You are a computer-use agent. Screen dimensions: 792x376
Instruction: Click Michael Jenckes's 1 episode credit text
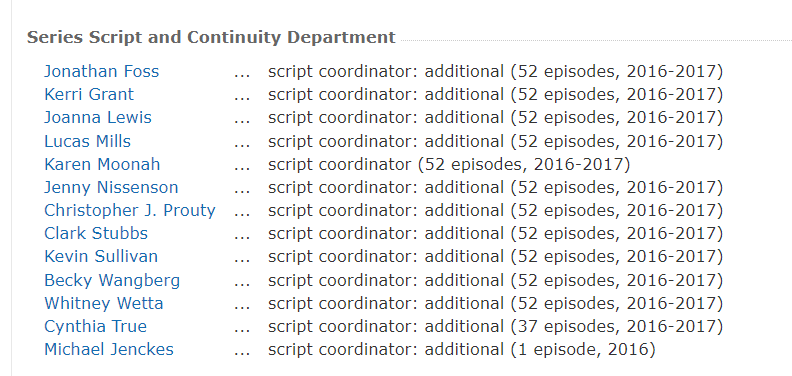(x=462, y=349)
